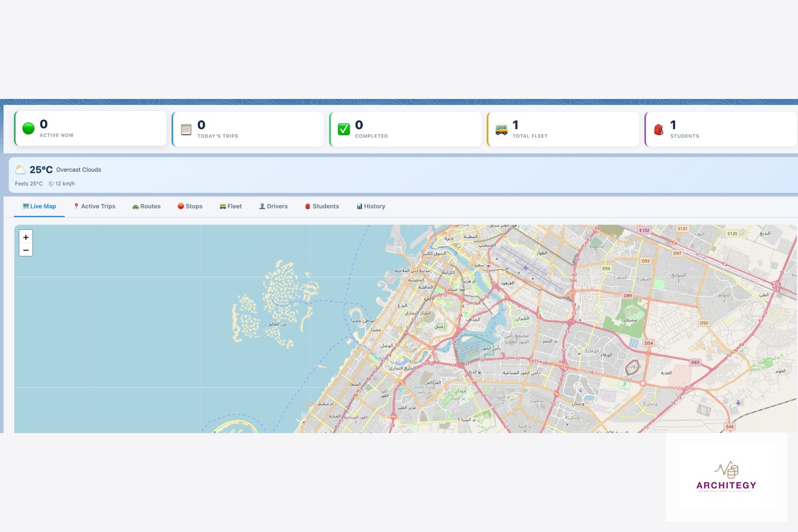Zoom in on the map
Image resolution: width=798 pixels, height=532 pixels.
coord(26,237)
